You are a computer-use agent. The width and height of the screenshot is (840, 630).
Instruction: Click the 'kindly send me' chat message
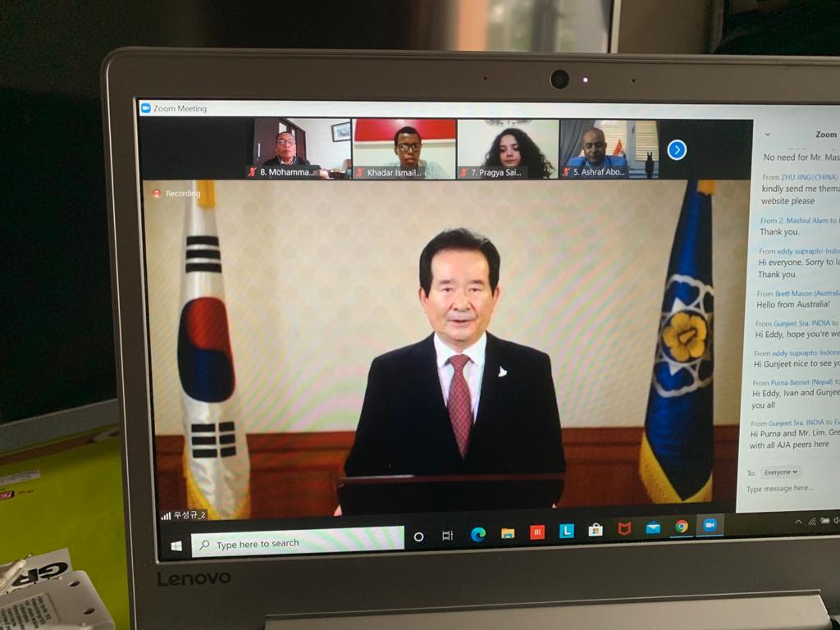(801, 195)
